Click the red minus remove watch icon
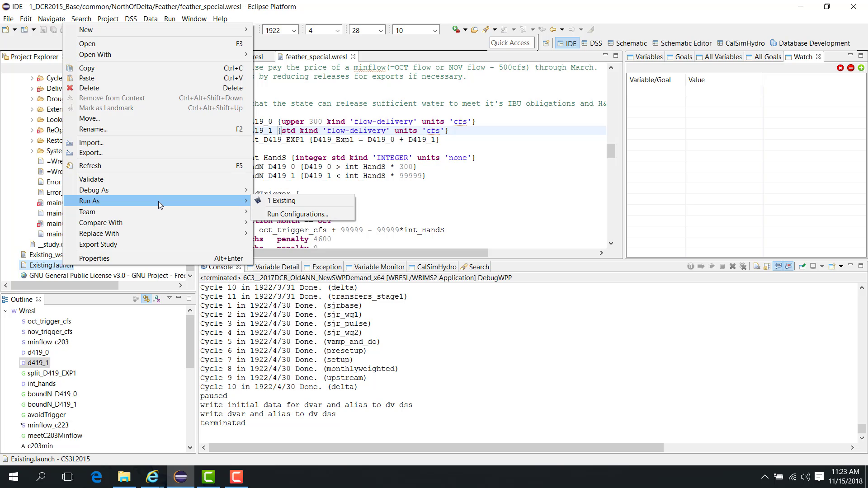The image size is (868, 488). [x=851, y=68]
